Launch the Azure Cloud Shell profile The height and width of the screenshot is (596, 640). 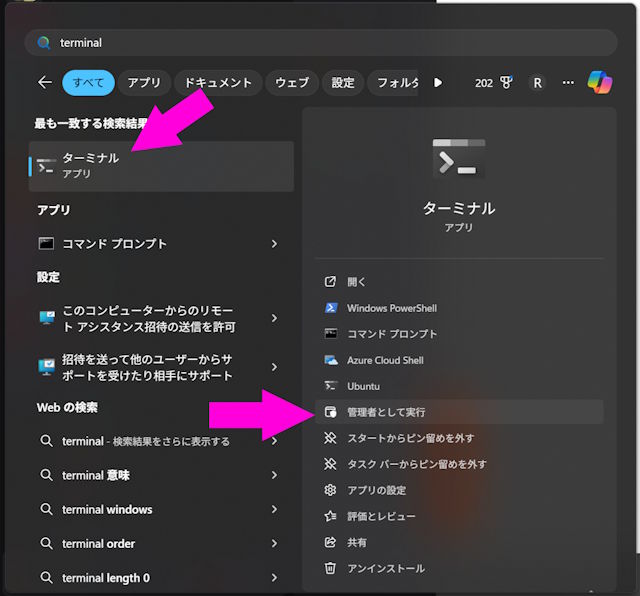click(459, 360)
